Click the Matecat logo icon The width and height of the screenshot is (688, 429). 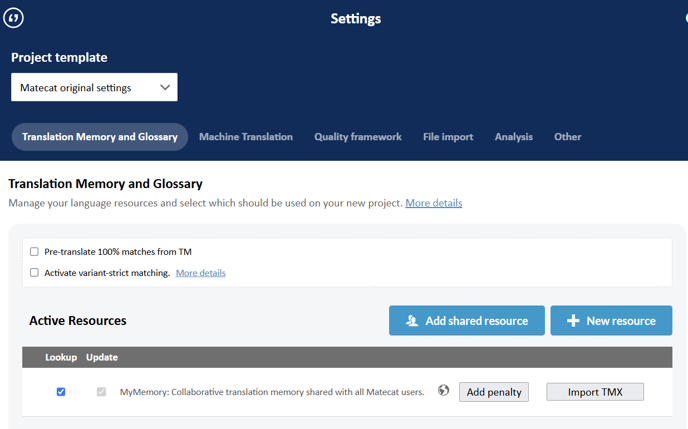(x=14, y=18)
